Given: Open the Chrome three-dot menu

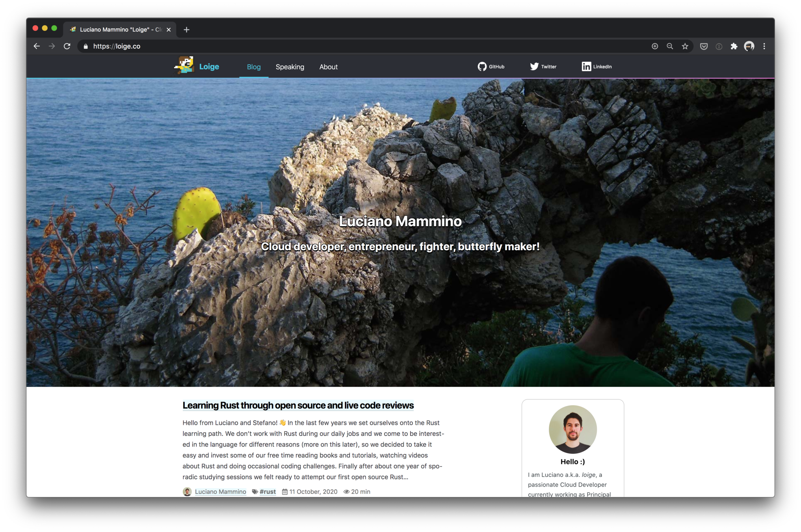Looking at the screenshot, I should [764, 46].
